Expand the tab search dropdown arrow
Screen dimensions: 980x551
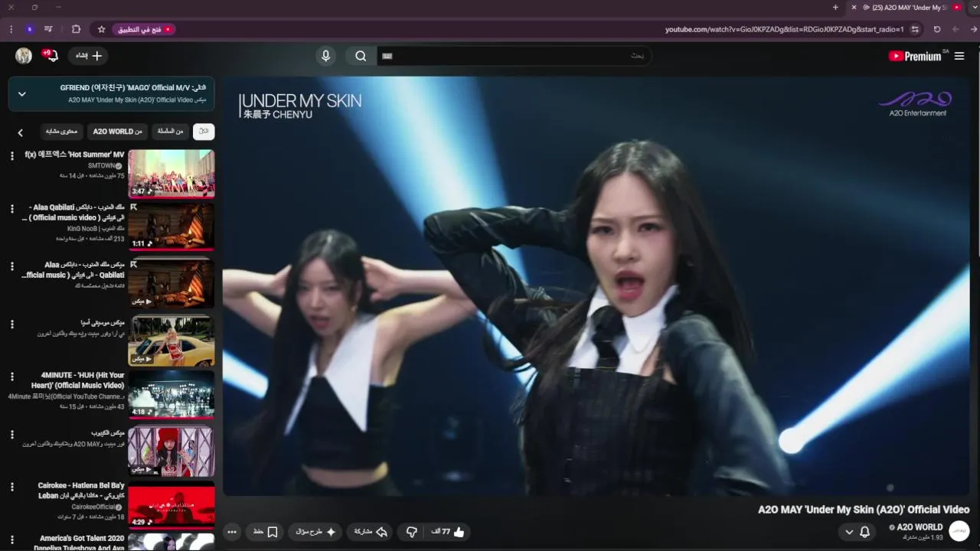click(x=974, y=8)
